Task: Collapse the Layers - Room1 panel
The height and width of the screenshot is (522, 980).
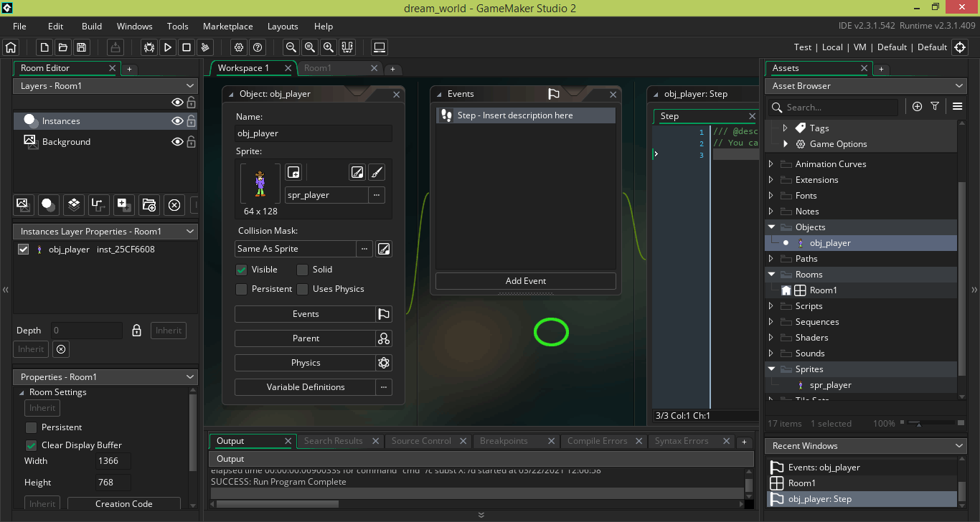Action: pos(190,86)
